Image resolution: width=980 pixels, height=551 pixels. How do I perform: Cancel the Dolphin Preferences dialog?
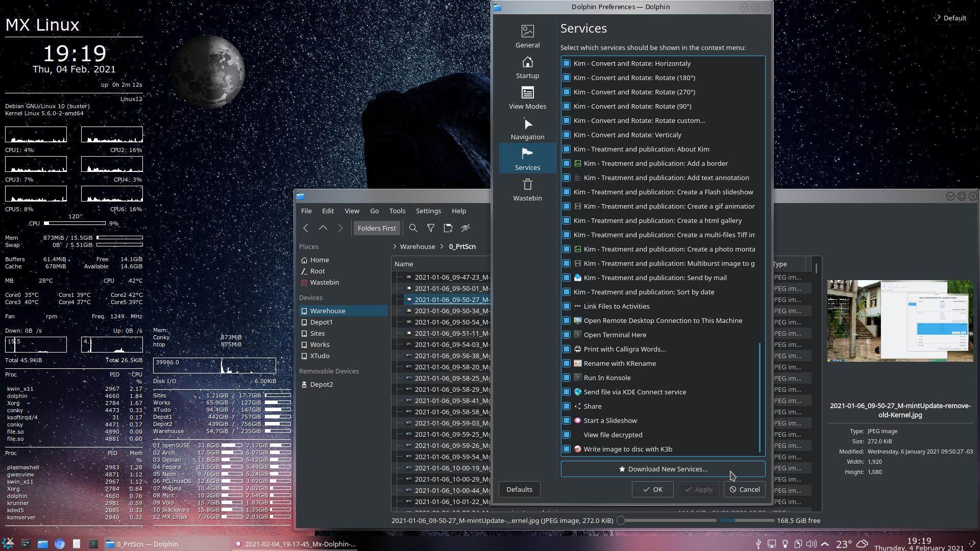[745, 489]
